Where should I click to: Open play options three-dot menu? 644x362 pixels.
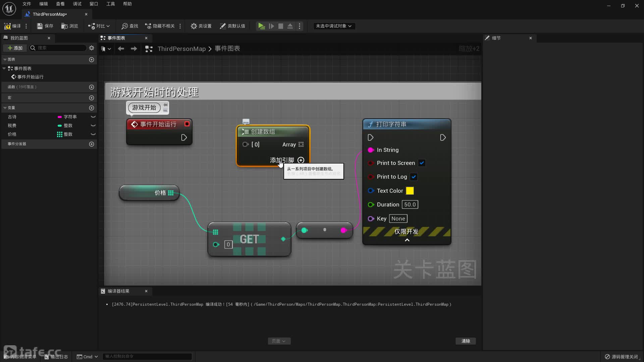300,26
